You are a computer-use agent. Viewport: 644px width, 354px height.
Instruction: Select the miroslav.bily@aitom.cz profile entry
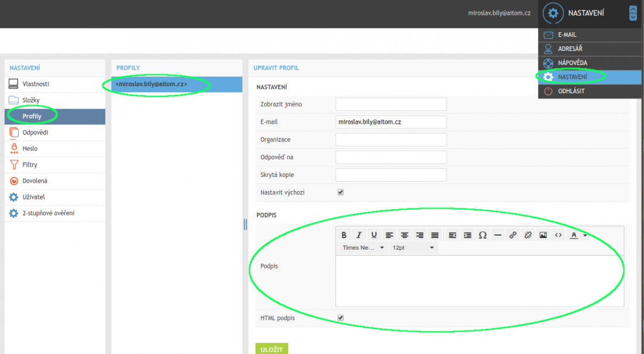pyautogui.click(x=152, y=84)
